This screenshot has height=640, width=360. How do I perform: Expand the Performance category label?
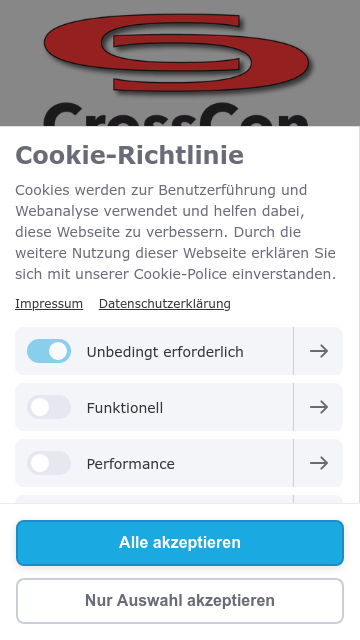tap(131, 464)
